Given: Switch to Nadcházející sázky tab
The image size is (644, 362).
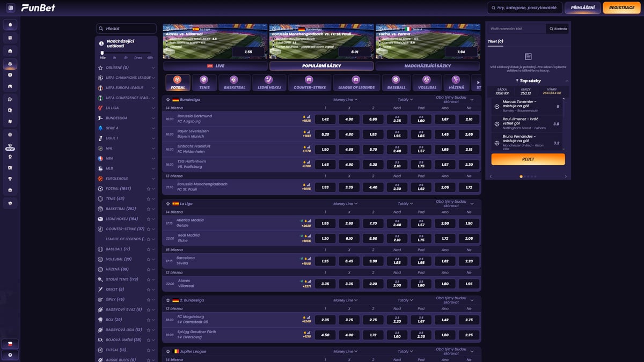Looking at the screenshot, I should pos(428,66).
